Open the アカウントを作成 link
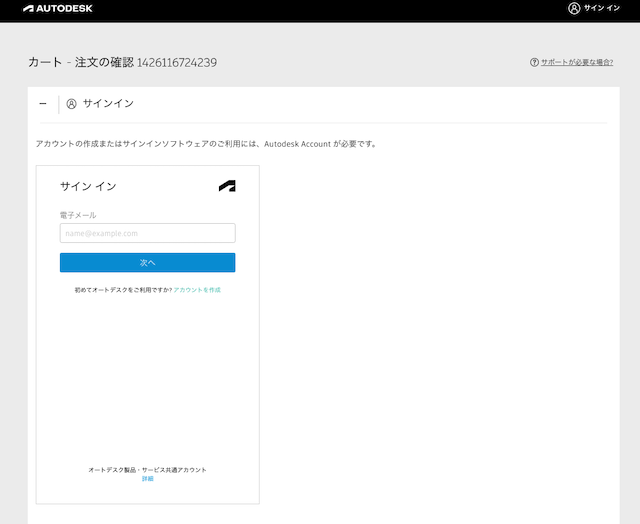The image size is (640, 524). pos(197,290)
